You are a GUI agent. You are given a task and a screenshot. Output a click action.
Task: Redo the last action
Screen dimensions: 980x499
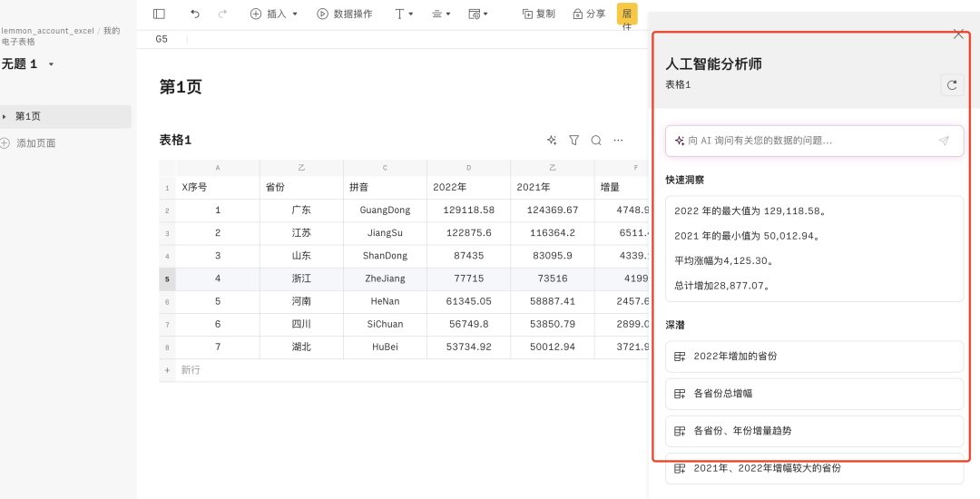(222, 14)
